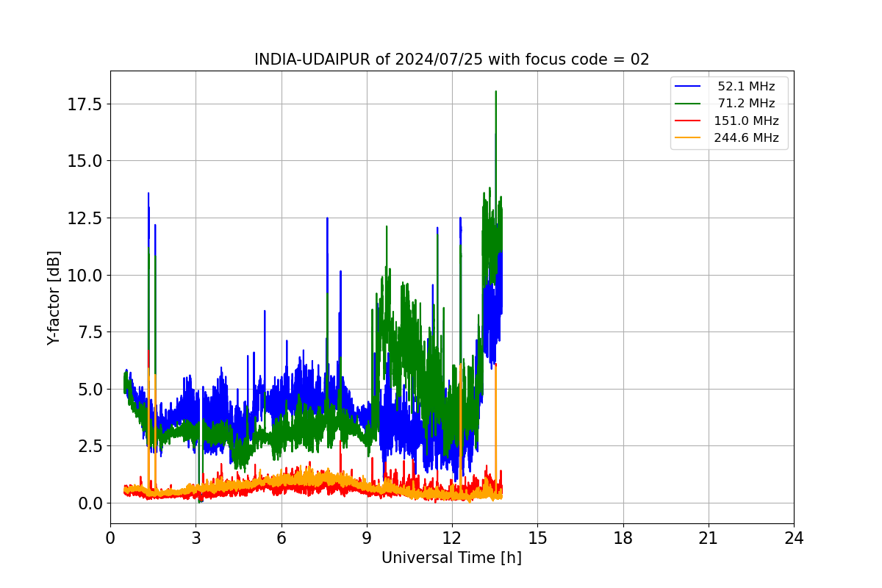Click the 52.1 MHz legend label
Viewport: 882px width, 588px height.
pos(746,87)
